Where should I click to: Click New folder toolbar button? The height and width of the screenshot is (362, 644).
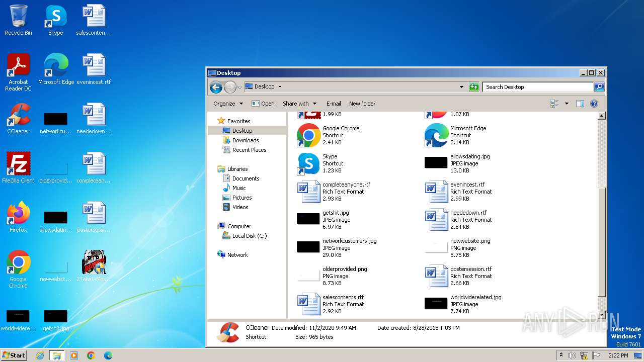point(362,104)
